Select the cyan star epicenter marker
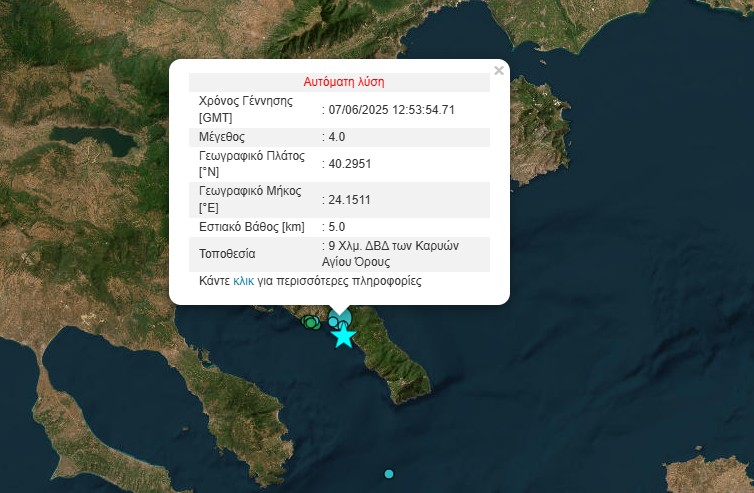Viewport: 754px width, 493px height. click(x=343, y=336)
